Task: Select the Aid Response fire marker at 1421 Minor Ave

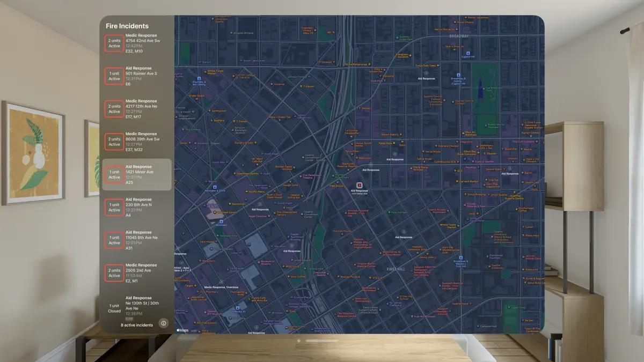Action: [x=359, y=185]
